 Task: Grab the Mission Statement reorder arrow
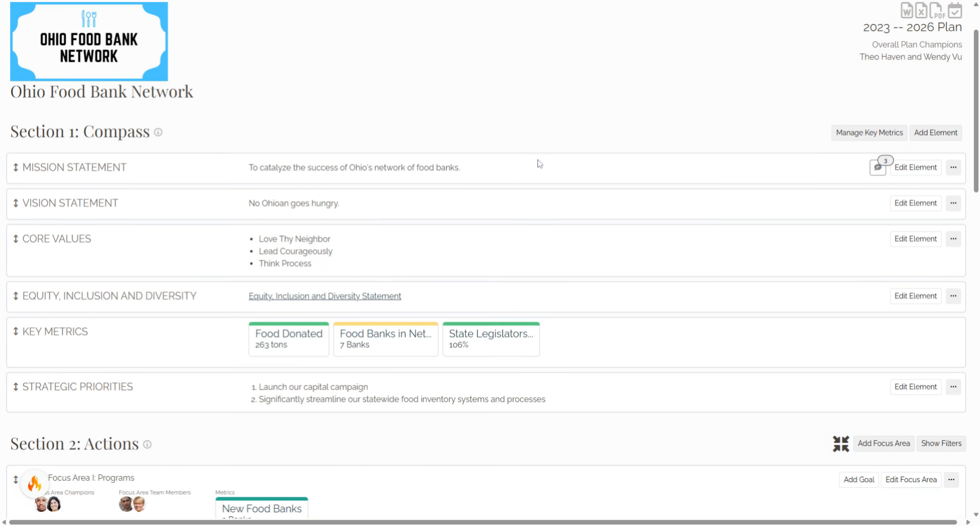pyautogui.click(x=16, y=167)
